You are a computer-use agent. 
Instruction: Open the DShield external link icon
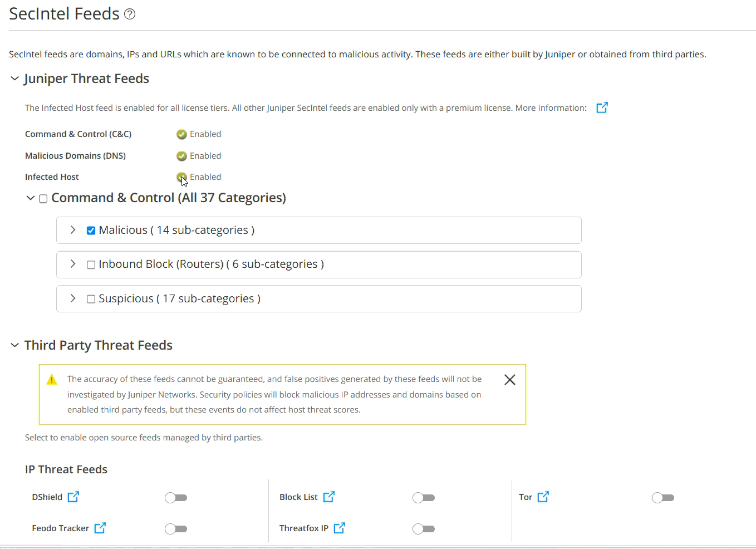(x=73, y=497)
